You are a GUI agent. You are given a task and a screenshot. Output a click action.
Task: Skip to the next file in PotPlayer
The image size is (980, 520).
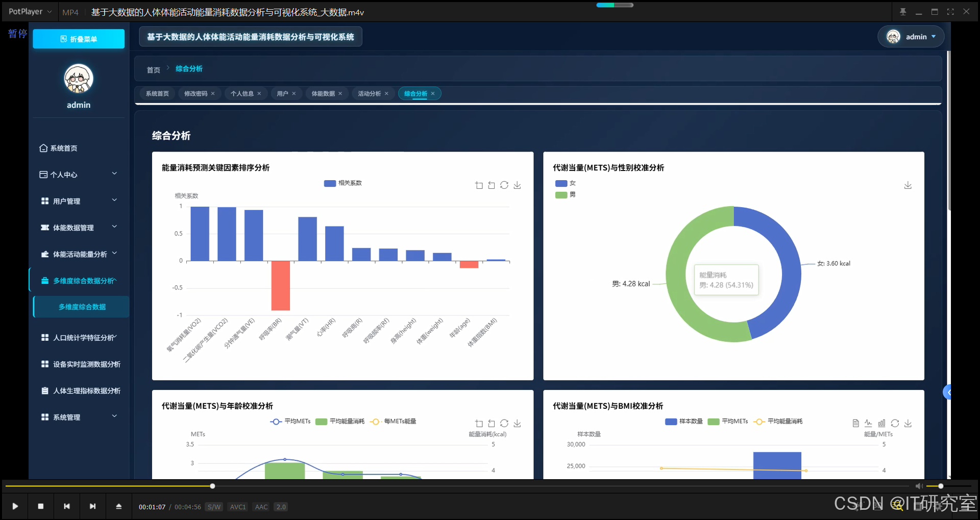click(92, 506)
